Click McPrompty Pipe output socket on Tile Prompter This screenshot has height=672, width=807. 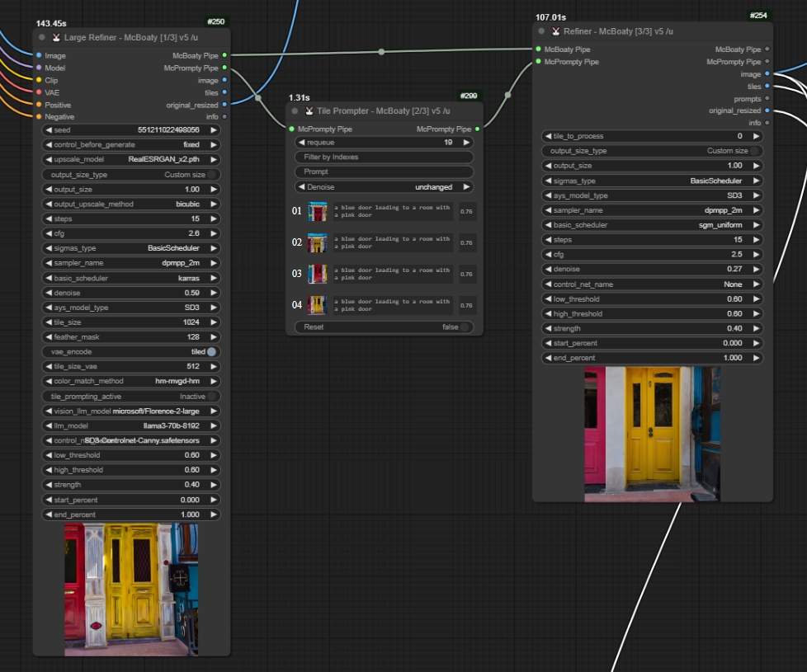pyautogui.click(x=477, y=129)
